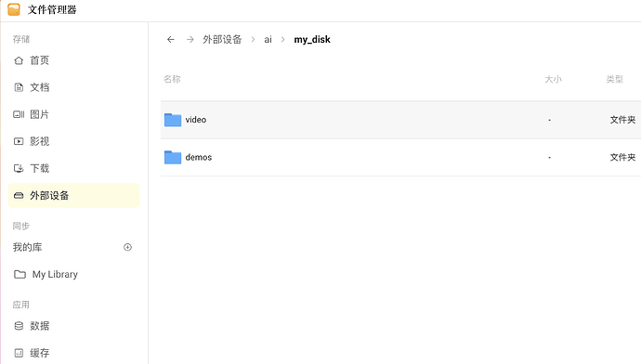This screenshot has width=641, height=364.
Task: Click the forward arrow navigation icon
Action: (x=190, y=39)
